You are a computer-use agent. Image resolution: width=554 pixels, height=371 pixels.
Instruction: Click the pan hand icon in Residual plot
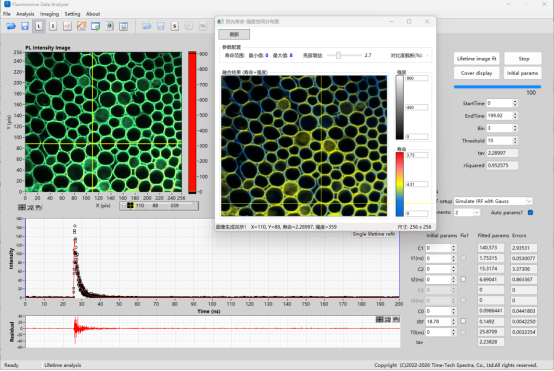click(396, 319)
